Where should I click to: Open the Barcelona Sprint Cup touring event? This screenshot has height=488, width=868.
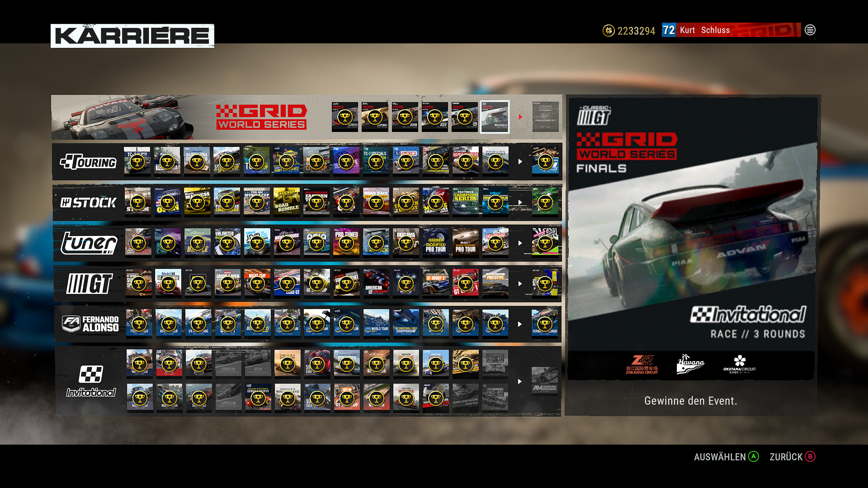[197, 161]
